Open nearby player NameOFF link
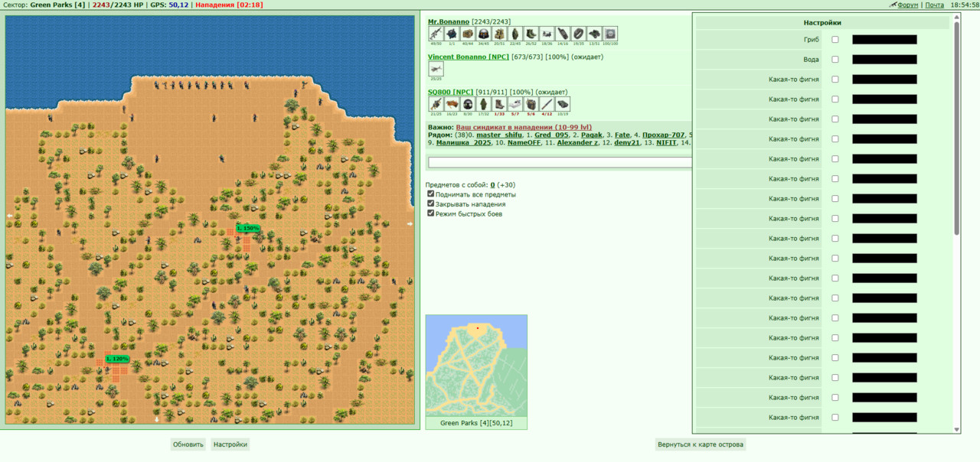 (x=524, y=142)
